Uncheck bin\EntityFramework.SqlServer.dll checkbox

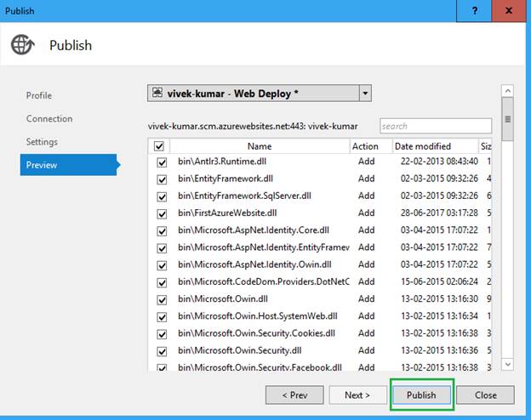(162, 196)
